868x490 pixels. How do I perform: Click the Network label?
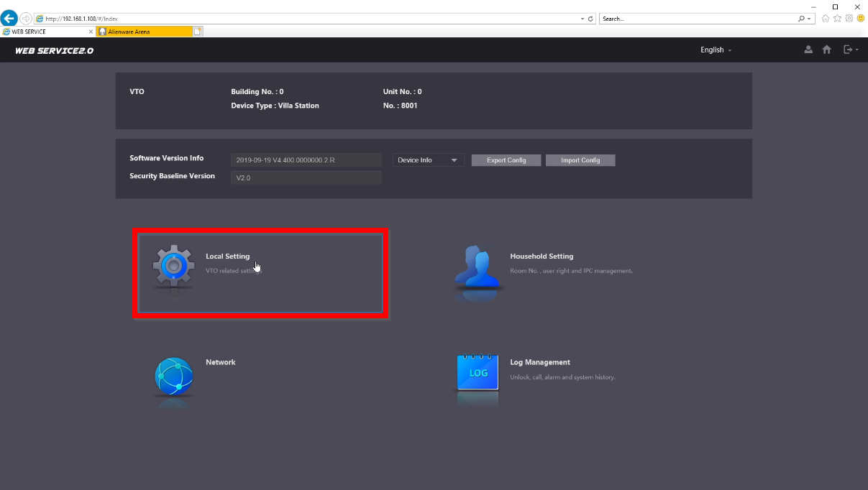click(221, 362)
